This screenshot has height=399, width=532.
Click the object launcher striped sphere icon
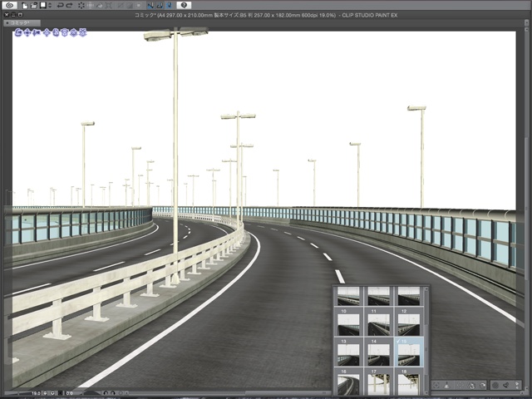pos(495,385)
